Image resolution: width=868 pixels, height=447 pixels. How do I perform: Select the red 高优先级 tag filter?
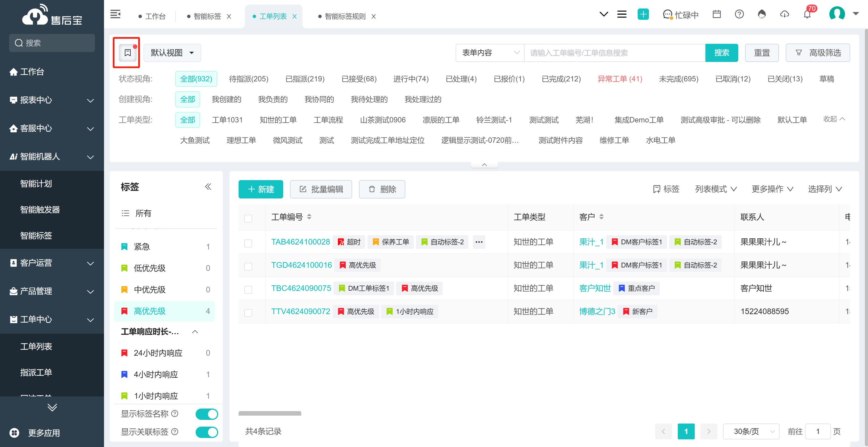tap(165, 311)
